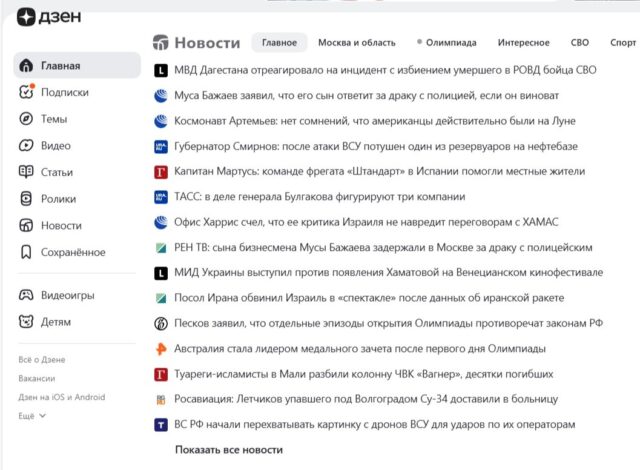Screen dimensions: 640x470
Task: Open Ролики clips icon
Action: click(x=26, y=199)
